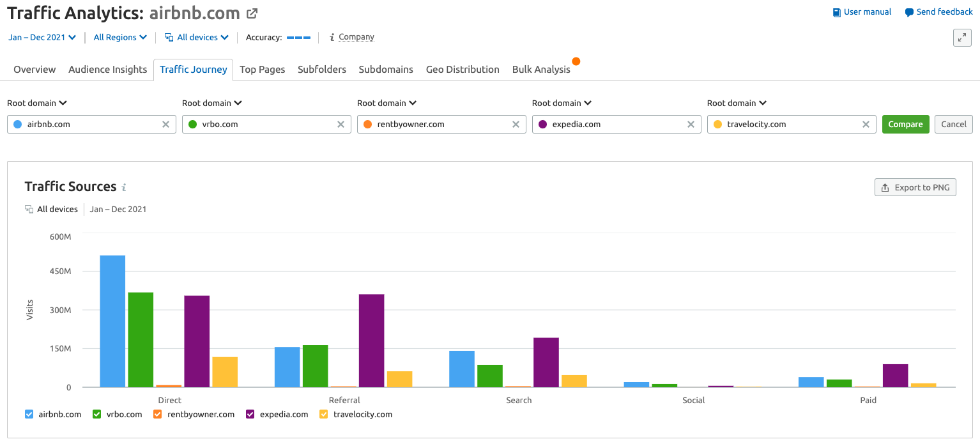Click expedia.com purple Referral bar
The height and width of the screenshot is (446, 980).
click(x=371, y=341)
